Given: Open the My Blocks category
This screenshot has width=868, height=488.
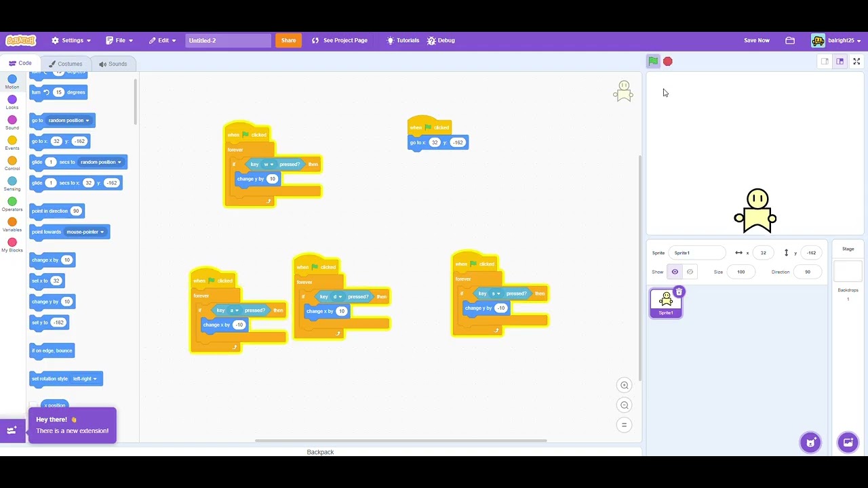Looking at the screenshot, I should (12, 245).
